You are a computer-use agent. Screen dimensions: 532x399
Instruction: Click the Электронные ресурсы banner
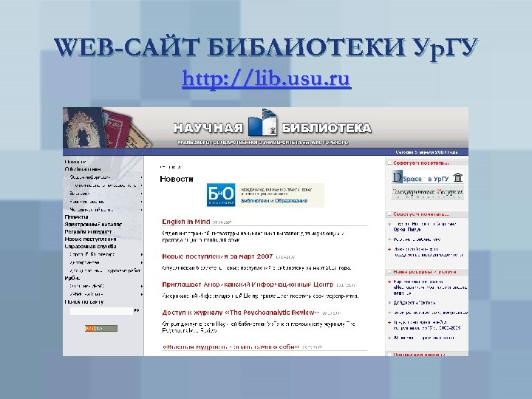428,192
